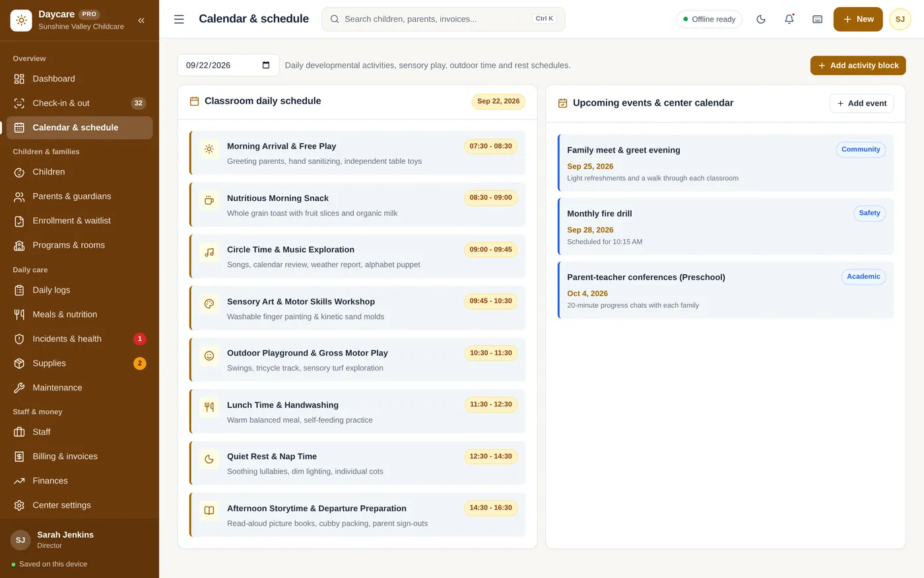Click the Upcoming events calendar-check icon

[x=563, y=103]
